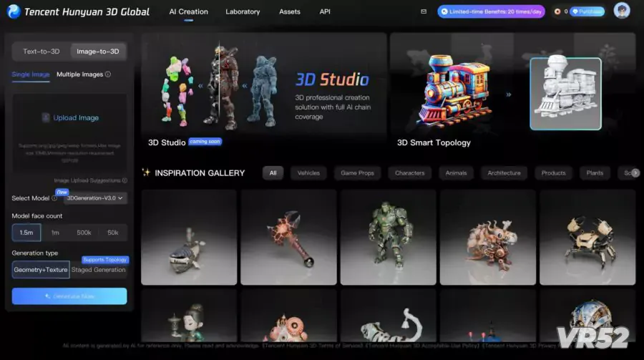Choose Staged Generation type
This screenshot has width=644, height=360.
(99, 270)
